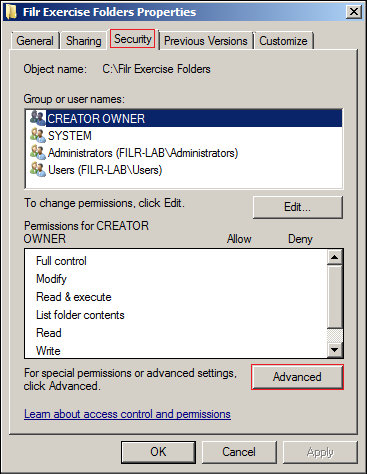
Task: Select the CREATOR OWNER group icon
Action: [38, 118]
